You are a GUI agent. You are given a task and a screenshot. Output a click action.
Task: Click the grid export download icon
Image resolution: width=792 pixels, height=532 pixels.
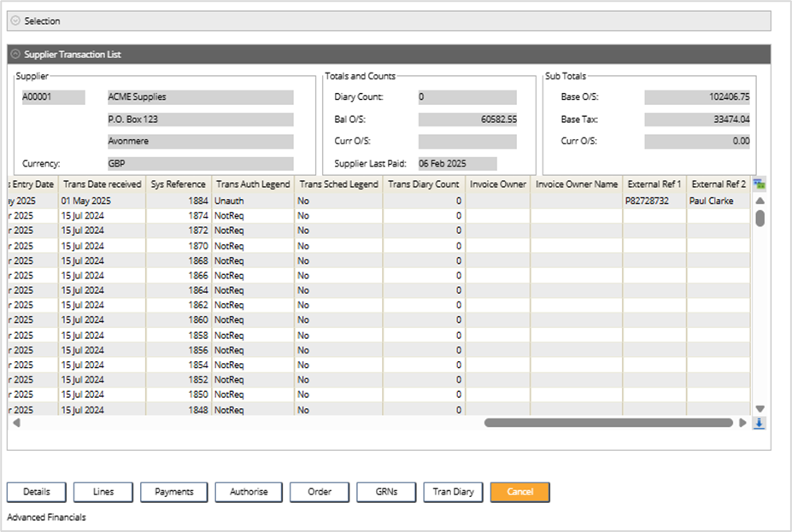point(760,423)
